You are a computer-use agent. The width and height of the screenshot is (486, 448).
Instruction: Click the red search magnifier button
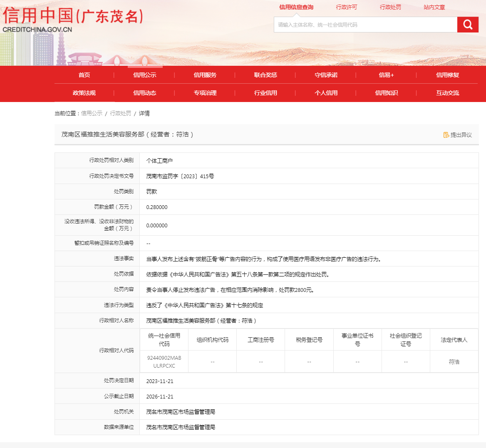(468, 25)
